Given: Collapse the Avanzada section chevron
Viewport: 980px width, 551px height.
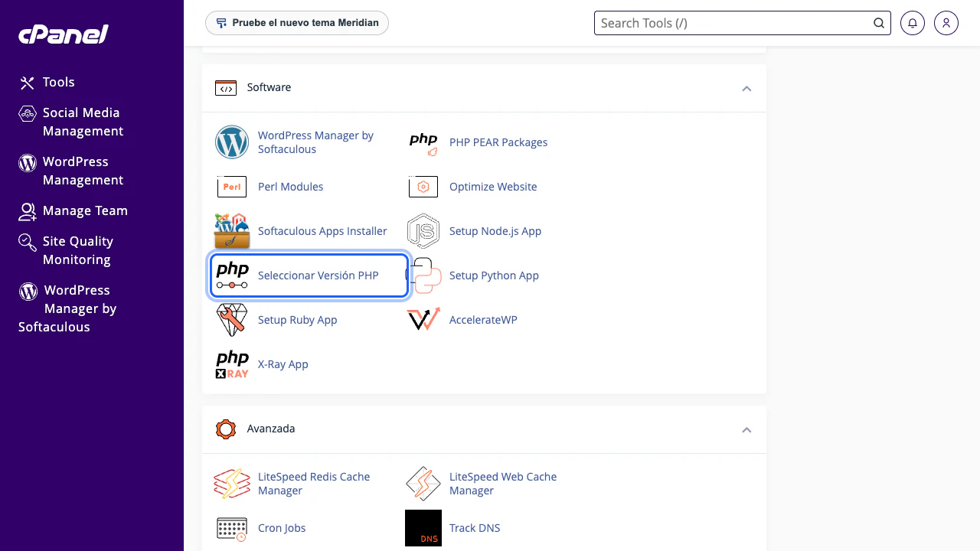Looking at the screenshot, I should 746,429.
